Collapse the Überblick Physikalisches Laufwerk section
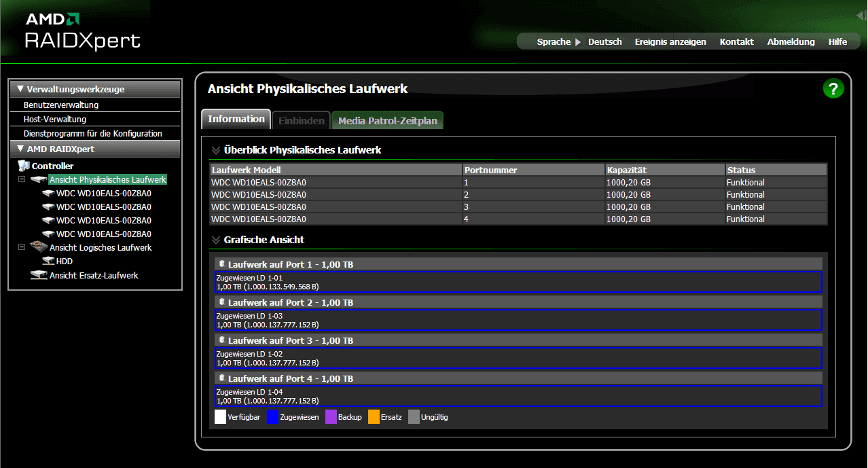The image size is (868, 468). click(x=216, y=150)
